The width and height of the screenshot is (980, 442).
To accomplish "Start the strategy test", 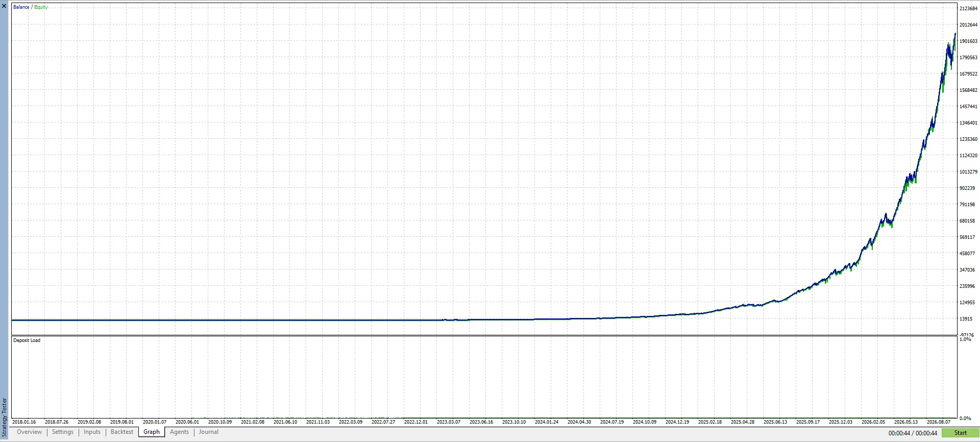I will pos(960,433).
